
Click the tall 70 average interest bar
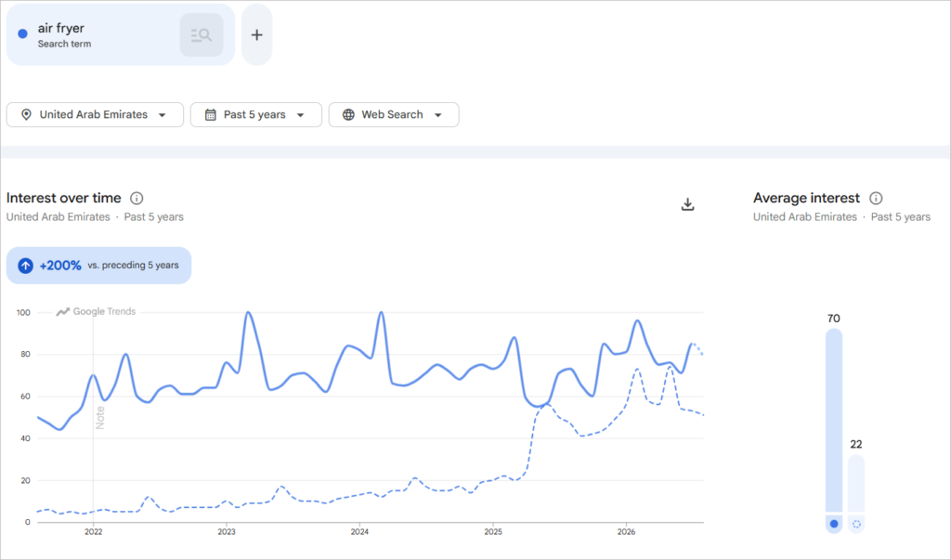click(x=834, y=421)
